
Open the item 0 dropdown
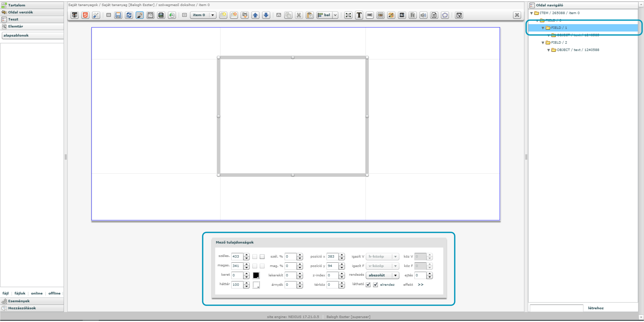(203, 15)
